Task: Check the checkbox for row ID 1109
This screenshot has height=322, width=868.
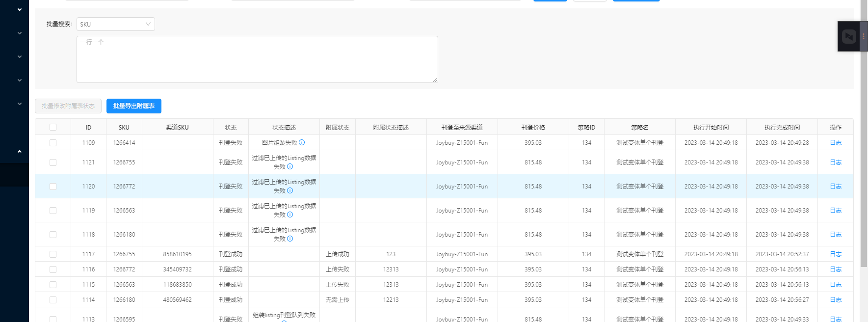Action: 53,143
